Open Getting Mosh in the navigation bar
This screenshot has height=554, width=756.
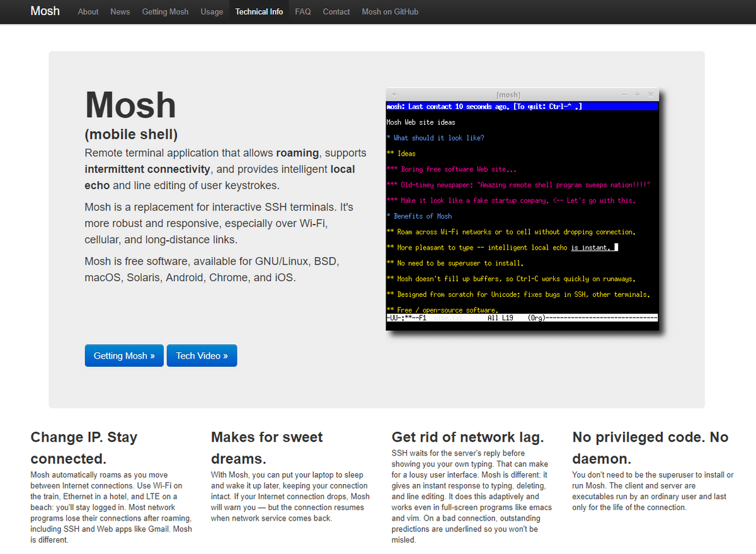point(165,11)
